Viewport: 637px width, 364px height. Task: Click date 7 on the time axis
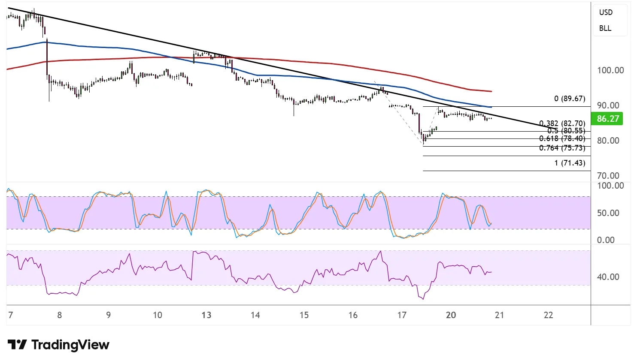click(11, 315)
